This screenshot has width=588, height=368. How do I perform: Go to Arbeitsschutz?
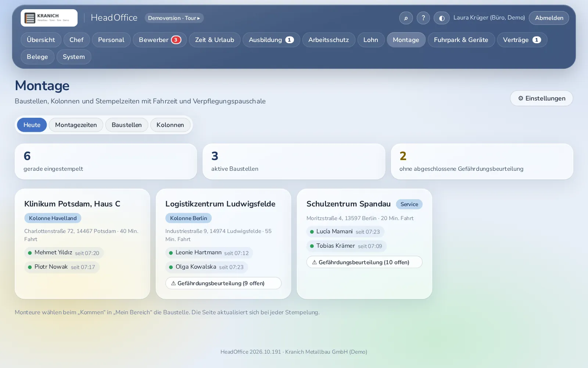[329, 40]
